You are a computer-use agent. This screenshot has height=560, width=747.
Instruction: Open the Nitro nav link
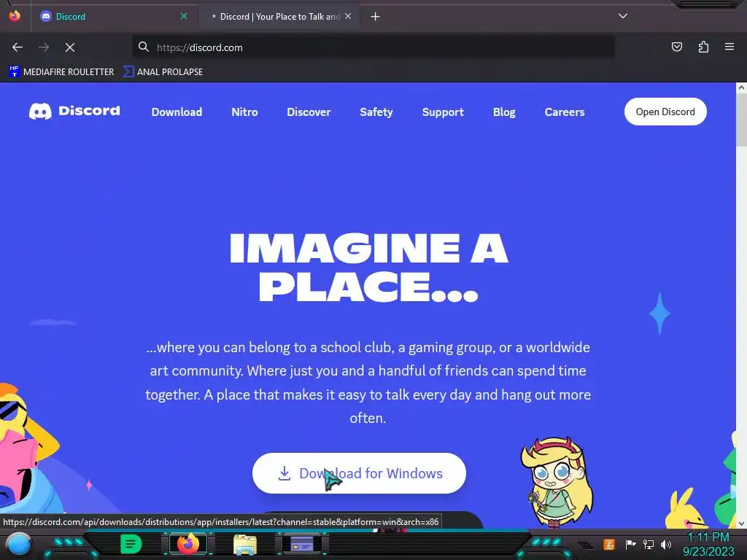pos(244,112)
